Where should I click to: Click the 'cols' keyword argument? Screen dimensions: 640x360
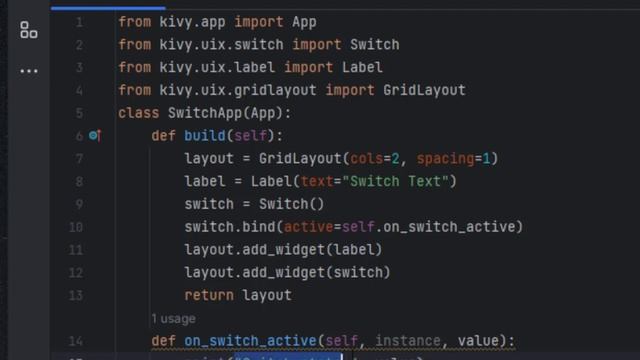(366, 158)
